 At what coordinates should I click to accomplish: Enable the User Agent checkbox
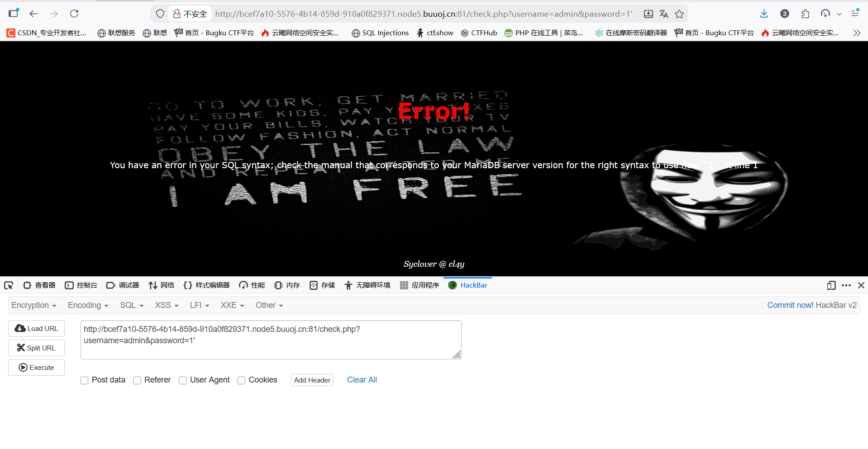[182, 380]
